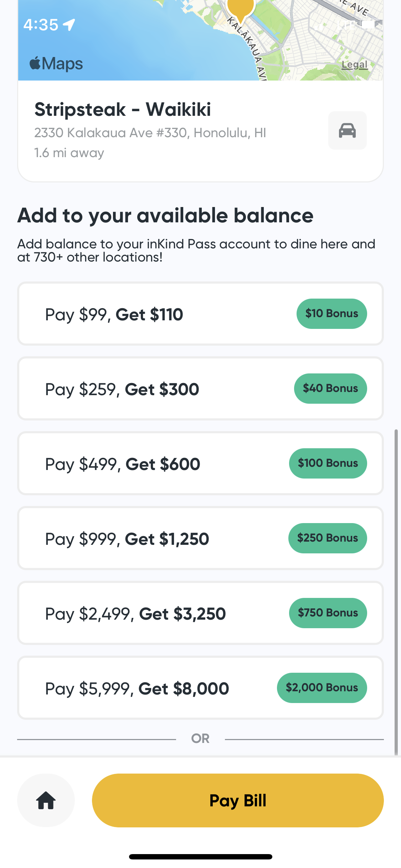Tap the $40 Bonus badge
This screenshot has width=401, height=868.
(330, 388)
